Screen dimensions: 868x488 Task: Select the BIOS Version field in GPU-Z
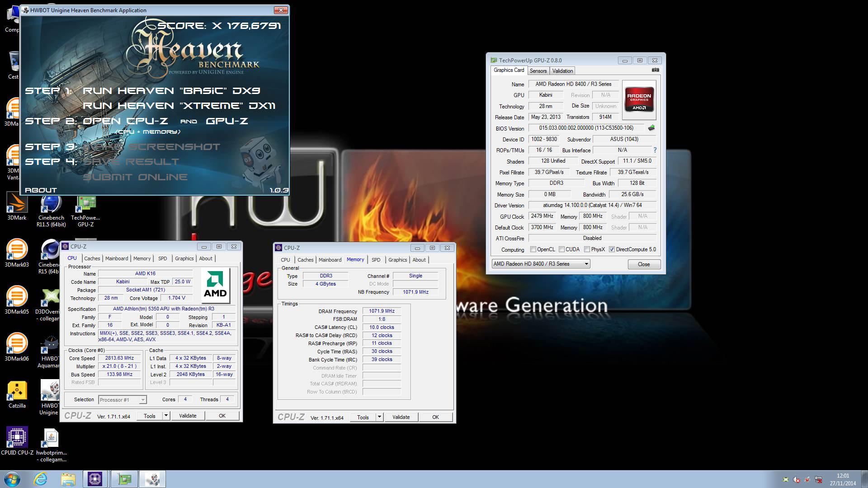(x=586, y=128)
